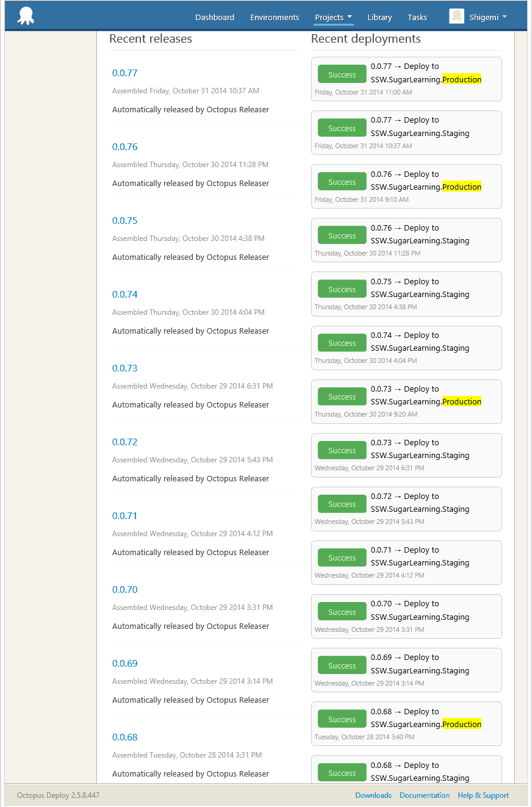Click the Shigemi user avatar icon

tap(456, 16)
